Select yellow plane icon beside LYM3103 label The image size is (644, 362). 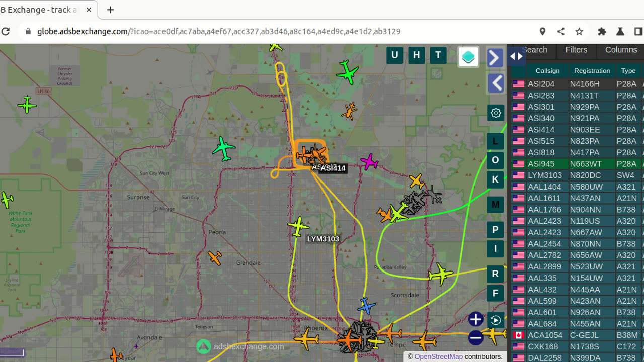[x=298, y=226]
